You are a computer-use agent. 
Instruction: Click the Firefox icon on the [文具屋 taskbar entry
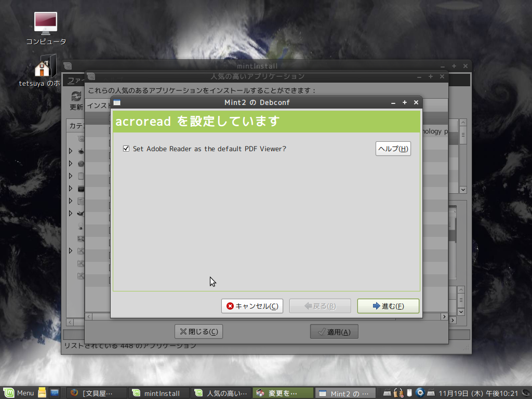[x=74, y=393]
